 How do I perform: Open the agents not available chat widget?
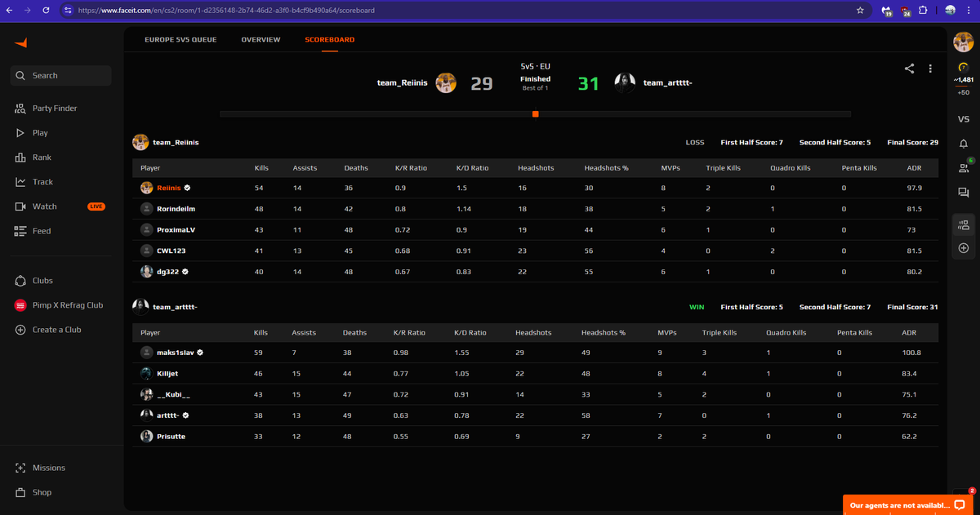(909, 504)
